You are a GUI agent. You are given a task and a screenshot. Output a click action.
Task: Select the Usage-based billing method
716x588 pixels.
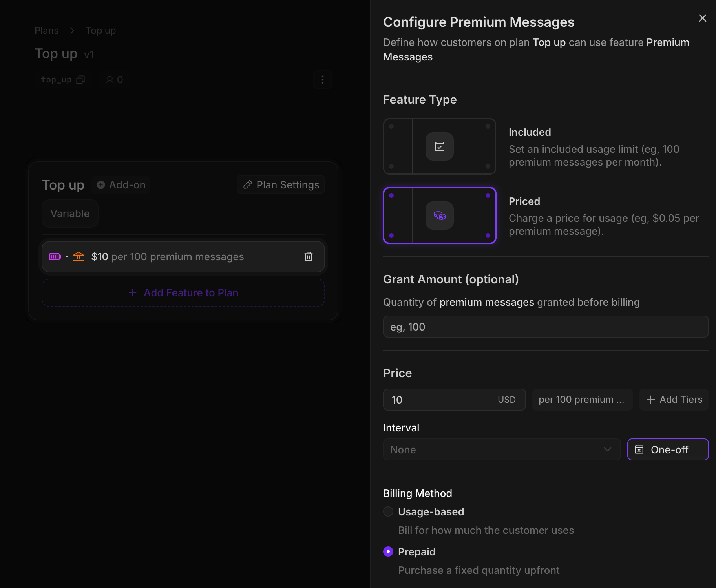[x=388, y=511]
